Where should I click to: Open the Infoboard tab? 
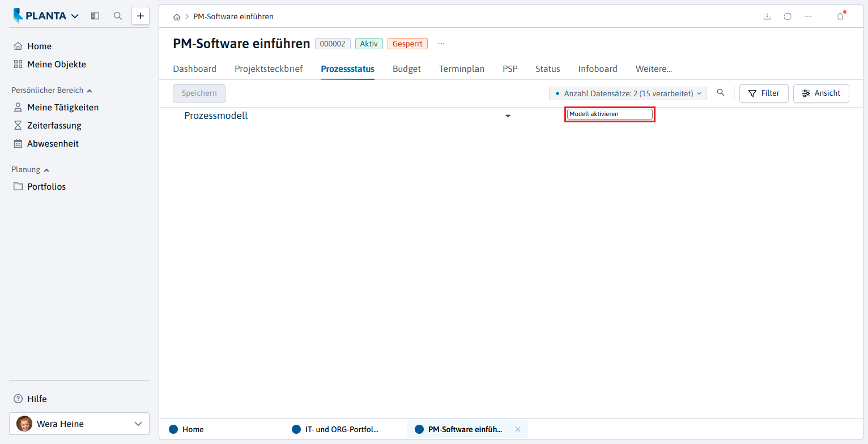coord(598,69)
